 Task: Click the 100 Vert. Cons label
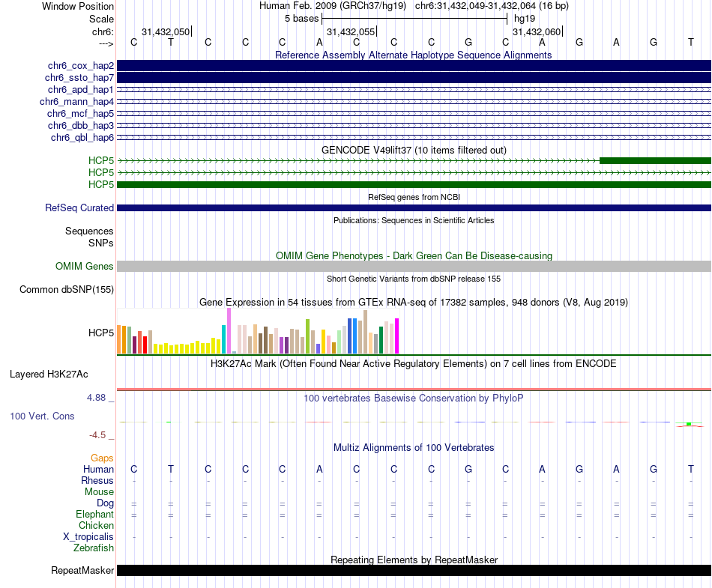click(x=42, y=416)
